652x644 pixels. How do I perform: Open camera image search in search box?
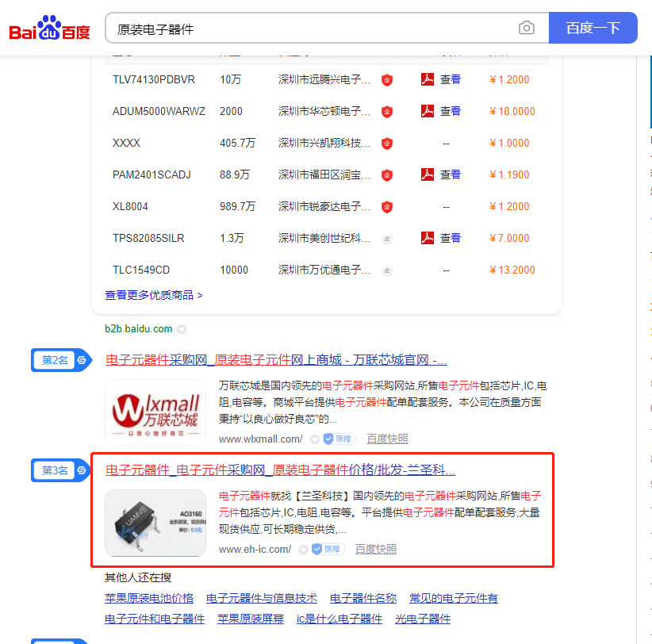[527, 28]
